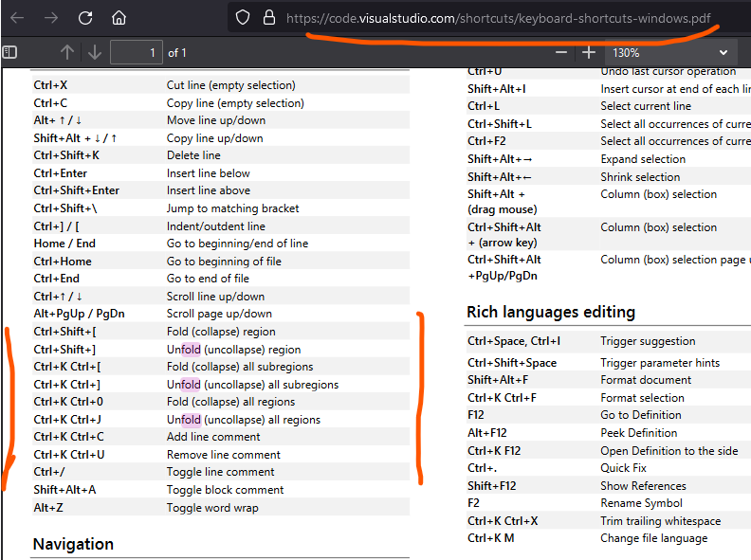Screen dimensions: 751x560
Task: Zoom out of the PDF
Action: (562, 53)
